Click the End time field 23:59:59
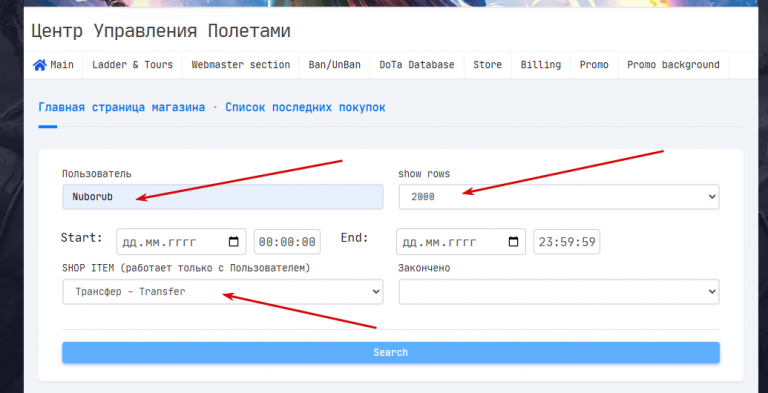The height and width of the screenshot is (393, 768). point(567,242)
